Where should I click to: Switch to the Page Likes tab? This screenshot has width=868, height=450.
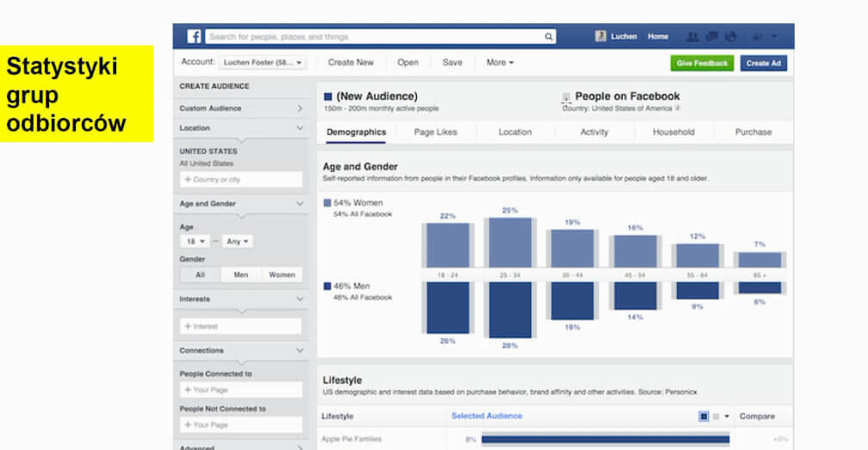coord(435,133)
